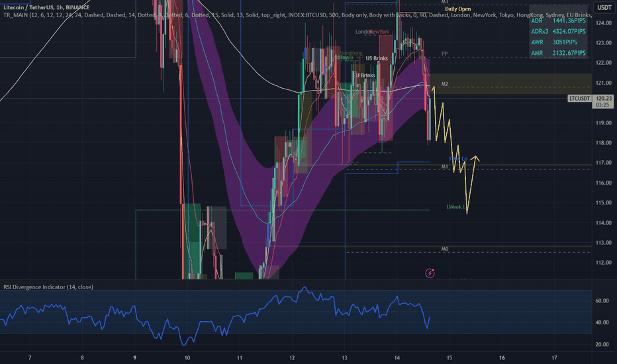This screenshot has height=364, width=617.
Task: Click the NewYork session label
Action: (x=380, y=32)
